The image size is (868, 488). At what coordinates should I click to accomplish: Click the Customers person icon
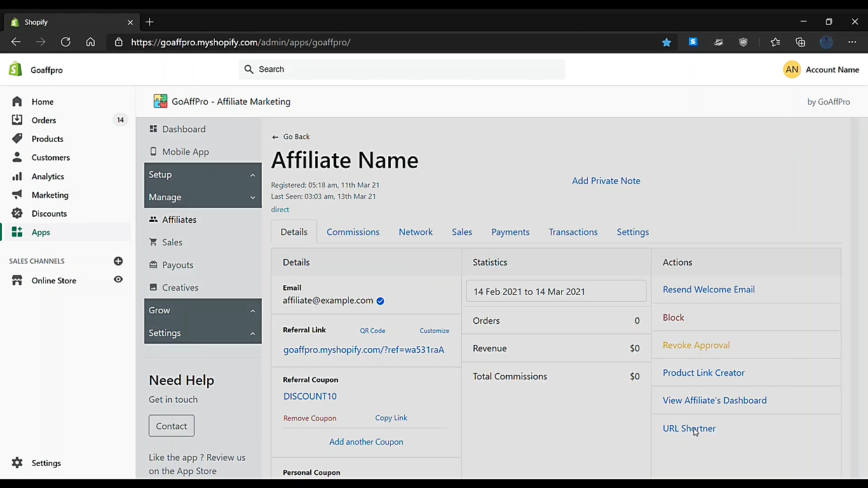point(17,158)
